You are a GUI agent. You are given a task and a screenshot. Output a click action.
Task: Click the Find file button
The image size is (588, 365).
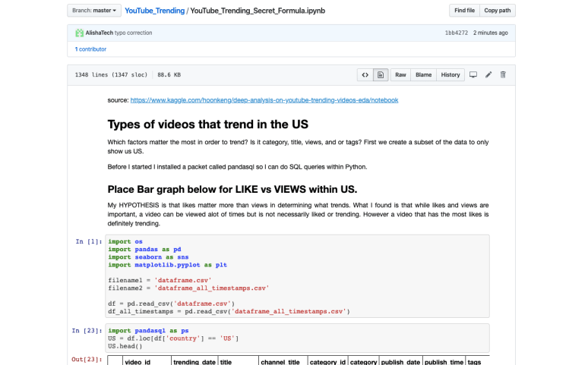(x=465, y=11)
